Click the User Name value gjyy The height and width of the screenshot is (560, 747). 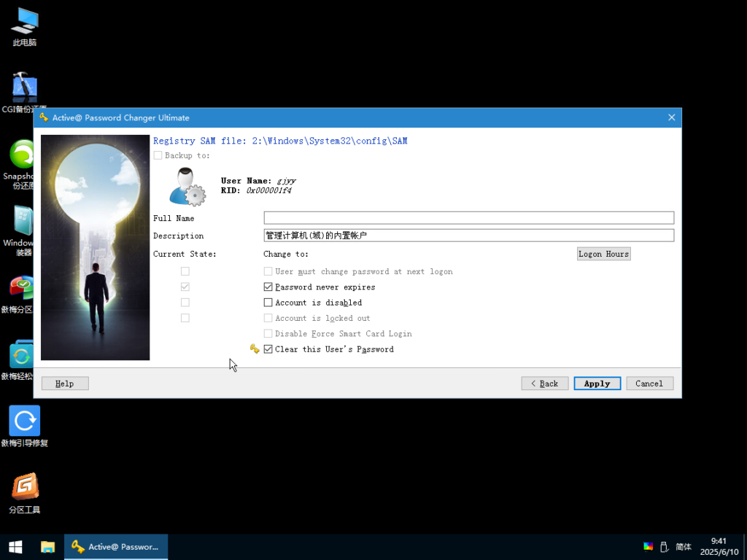[x=287, y=181]
